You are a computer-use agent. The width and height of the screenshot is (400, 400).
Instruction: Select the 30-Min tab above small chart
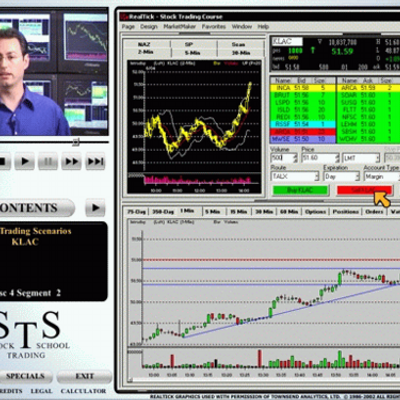(x=241, y=53)
